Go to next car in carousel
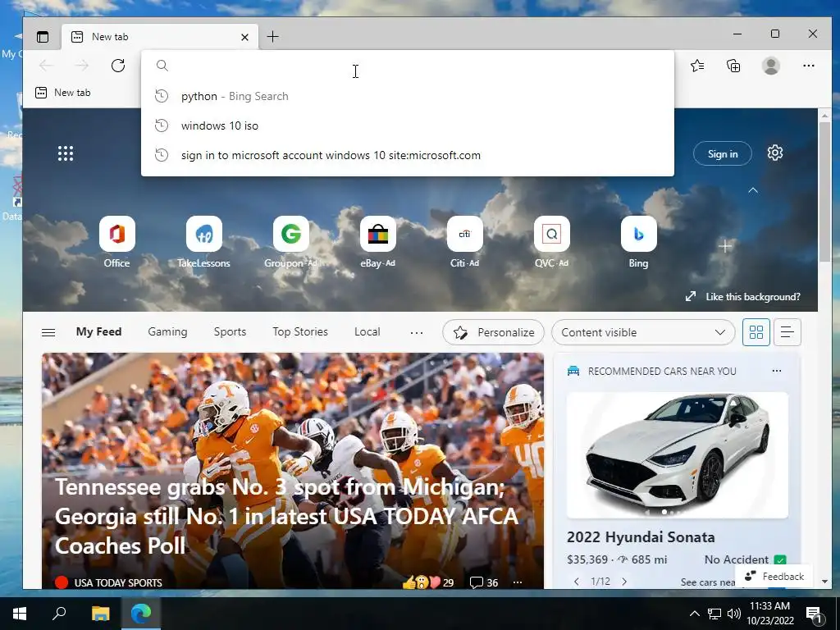 click(624, 582)
